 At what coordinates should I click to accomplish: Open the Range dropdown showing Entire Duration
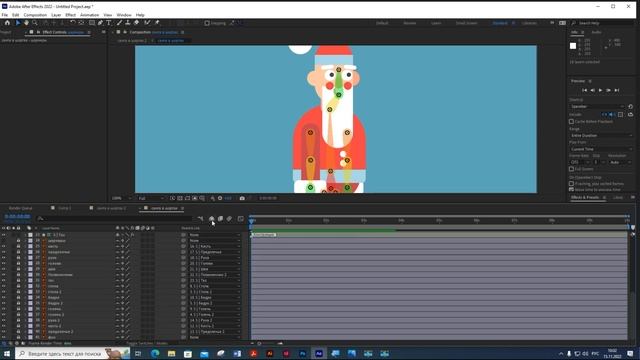pyautogui.click(x=601, y=136)
